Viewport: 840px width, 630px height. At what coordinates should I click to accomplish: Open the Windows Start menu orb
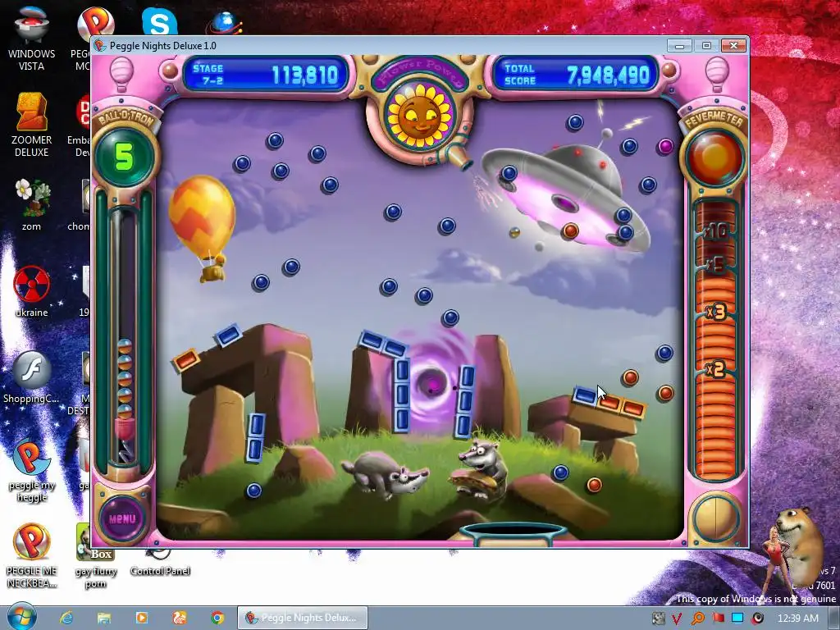click(21, 617)
